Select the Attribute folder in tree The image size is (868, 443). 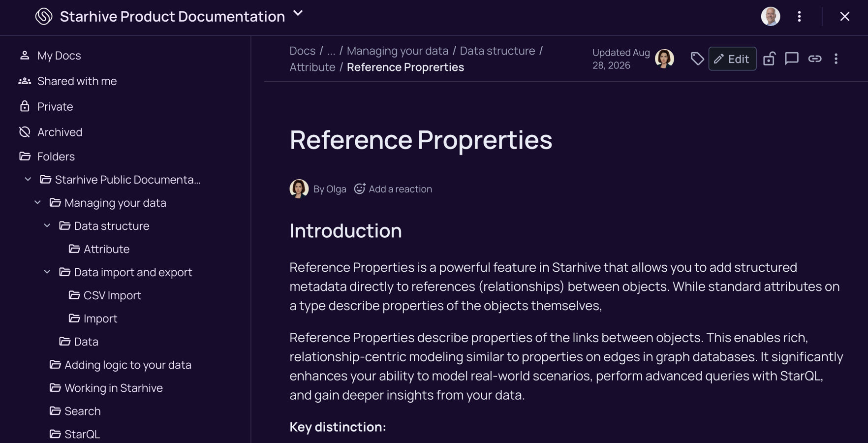(x=106, y=249)
